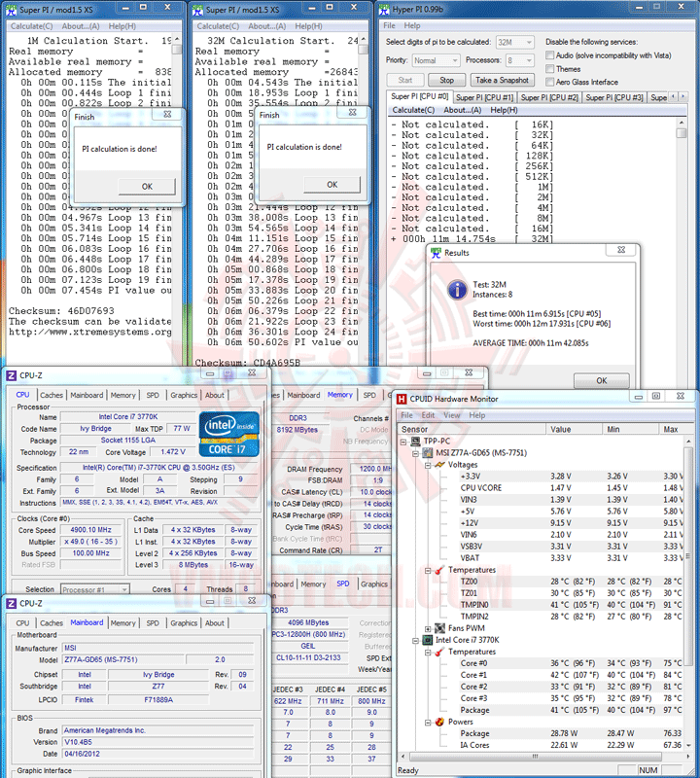Select the IA Cores power row

(x=541, y=745)
